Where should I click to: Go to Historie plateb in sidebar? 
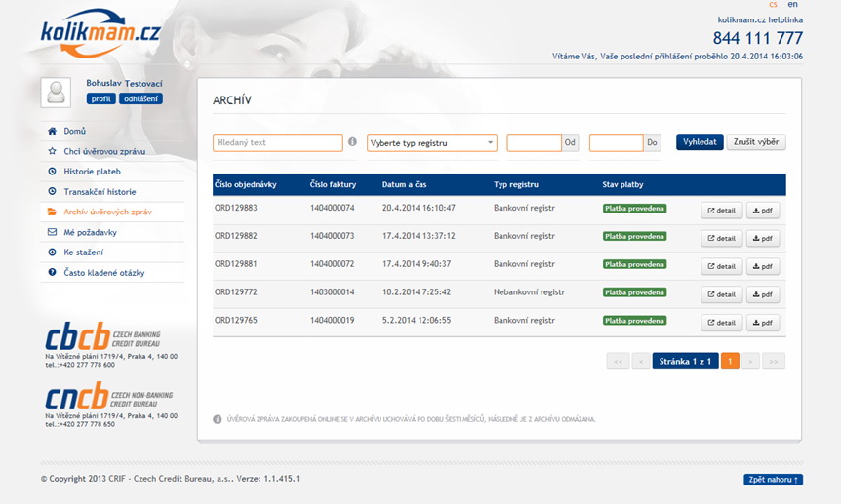pos(92,172)
